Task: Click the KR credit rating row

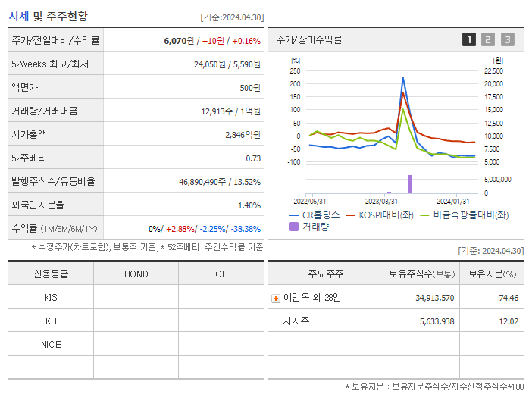Action: coord(136,321)
